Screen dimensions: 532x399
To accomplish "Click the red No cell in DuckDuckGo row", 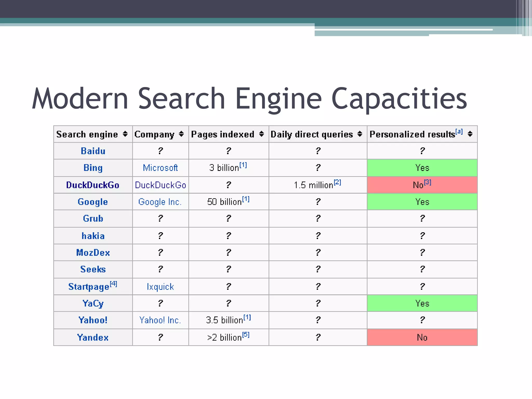I will pos(422,185).
